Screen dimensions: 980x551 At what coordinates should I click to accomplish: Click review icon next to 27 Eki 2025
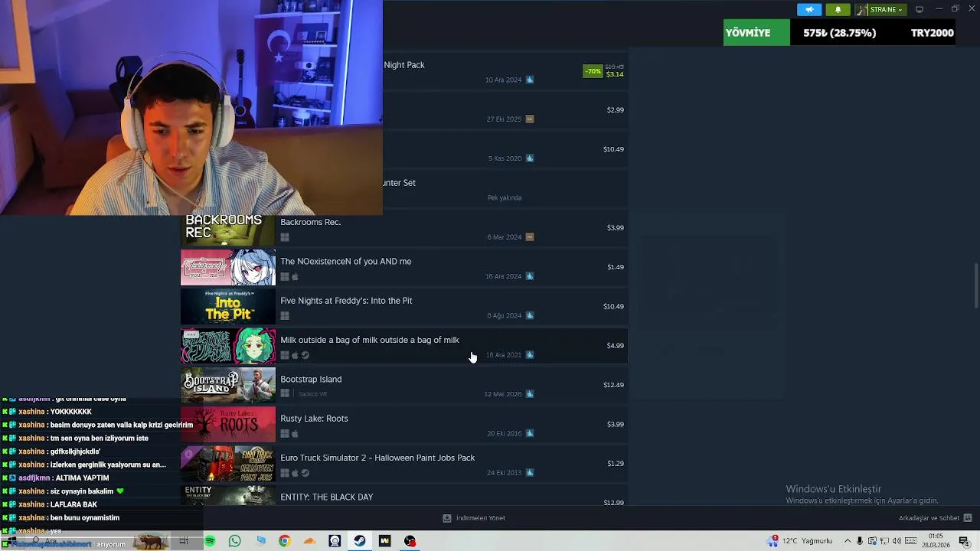(530, 119)
